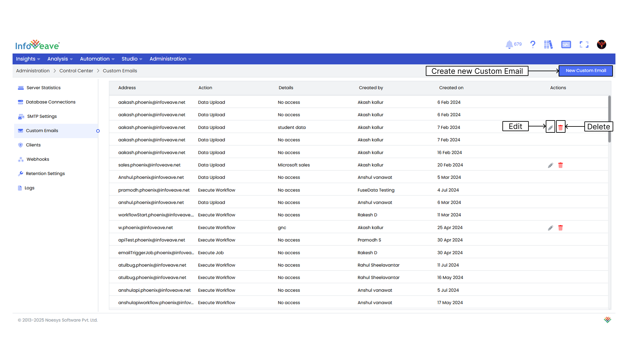628x364 pixels.
Task: Open the notifications bell showing 679
Action: tap(513, 45)
